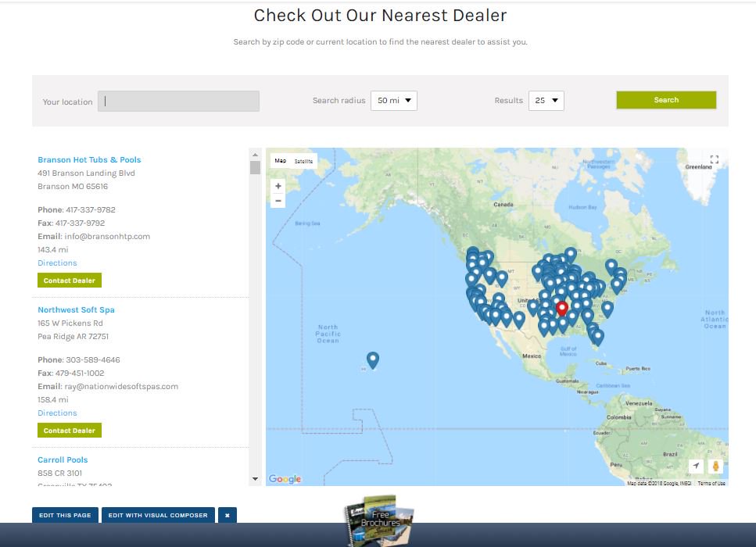The height and width of the screenshot is (547, 756).
Task: Click phone number 303-589-4646
Action: pyautogui.click(x=93, y=360)
